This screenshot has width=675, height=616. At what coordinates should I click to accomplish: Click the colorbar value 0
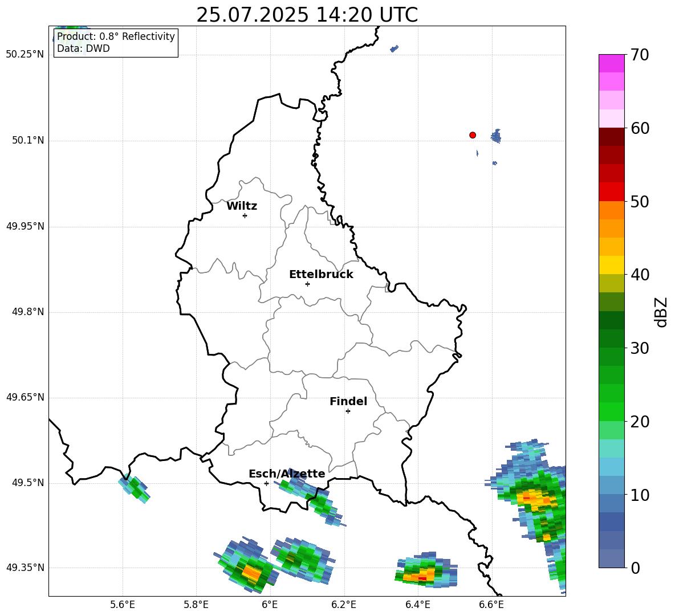(635, 568)
